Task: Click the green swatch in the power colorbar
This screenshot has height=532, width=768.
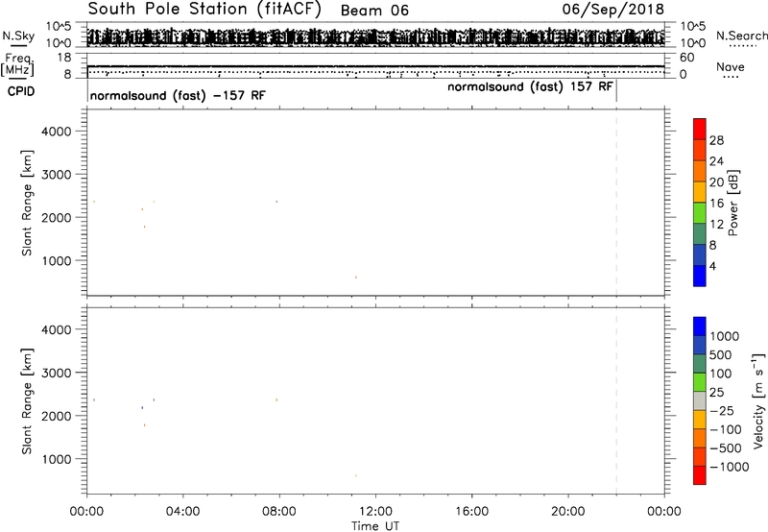Action: tap(700, 212)
